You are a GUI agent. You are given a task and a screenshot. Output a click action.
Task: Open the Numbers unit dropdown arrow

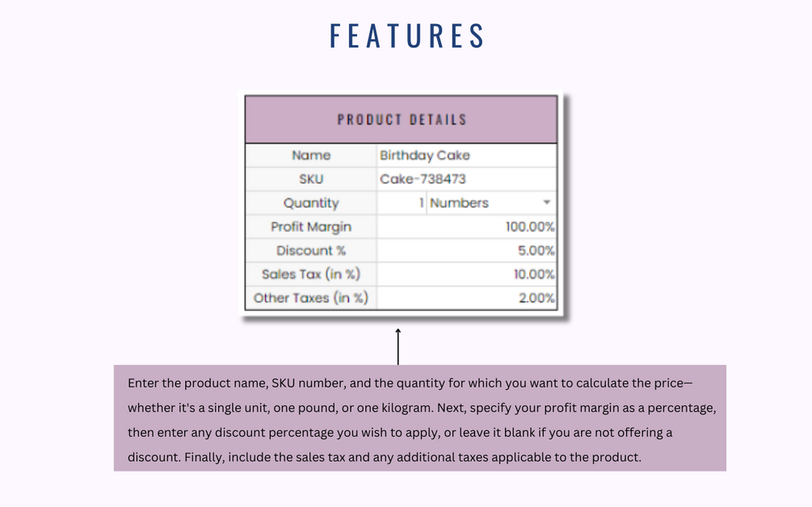(x=547, y=203)
